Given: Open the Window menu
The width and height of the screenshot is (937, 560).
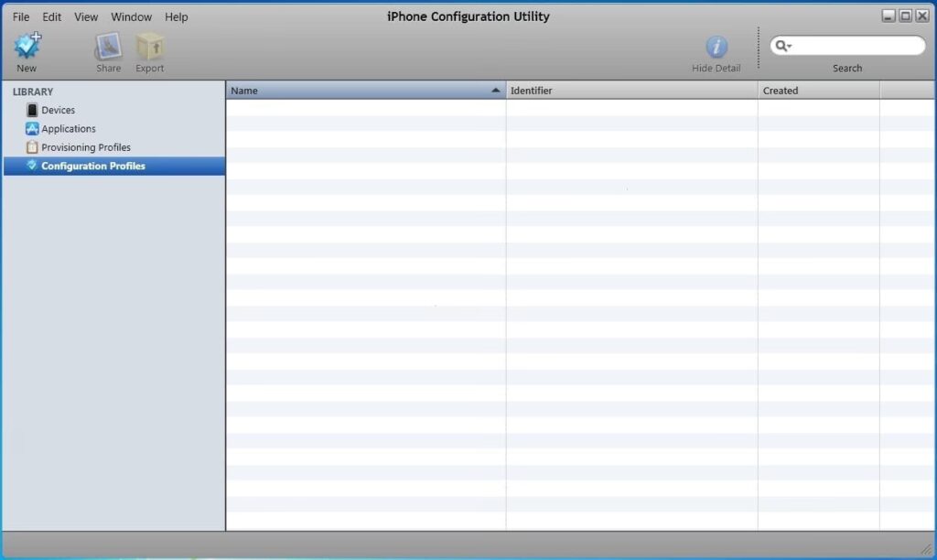Looking at the screenshot, I should pyautogui.click(x=132, y=16).
